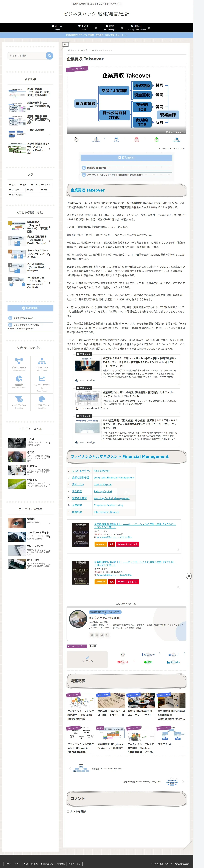This screenshot has width=204, height=868.
Task: Open the 考える skill category arrow
Action: [50, 457]
